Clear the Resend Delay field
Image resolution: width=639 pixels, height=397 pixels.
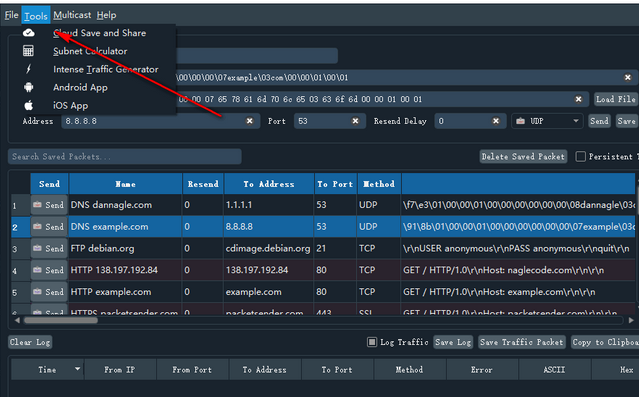click(x=496, y=121)
